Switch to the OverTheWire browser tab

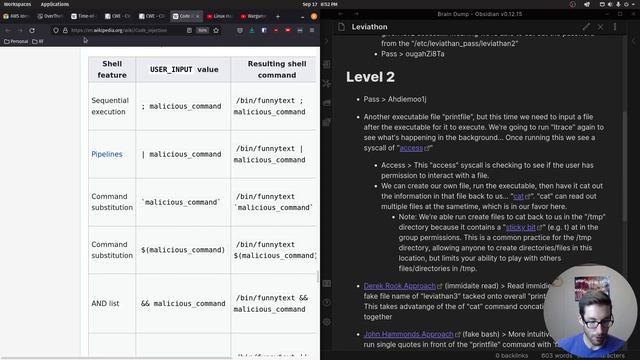[x=50, y=16]
